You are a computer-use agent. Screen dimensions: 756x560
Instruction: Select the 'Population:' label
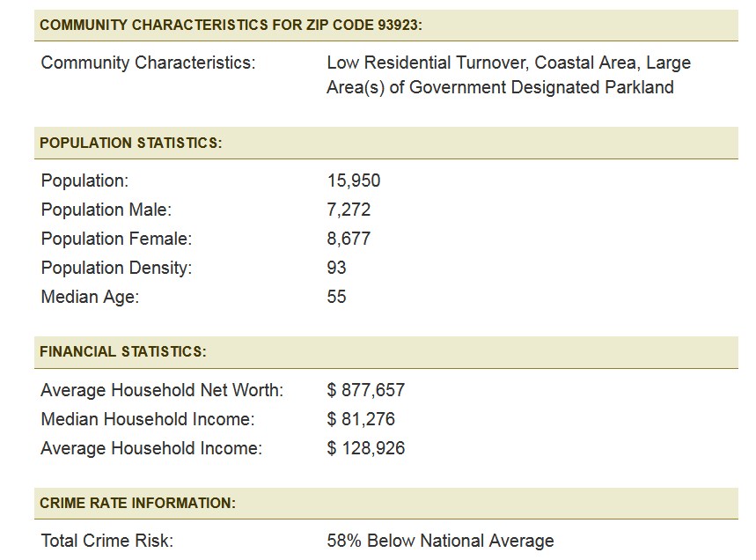(84, 181)
